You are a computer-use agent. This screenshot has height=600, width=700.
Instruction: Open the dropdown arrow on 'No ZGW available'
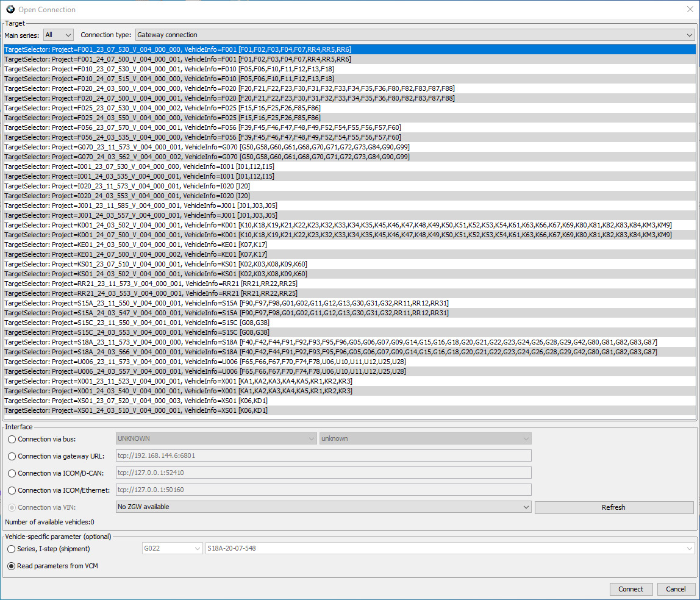click(x=526, y=507)
